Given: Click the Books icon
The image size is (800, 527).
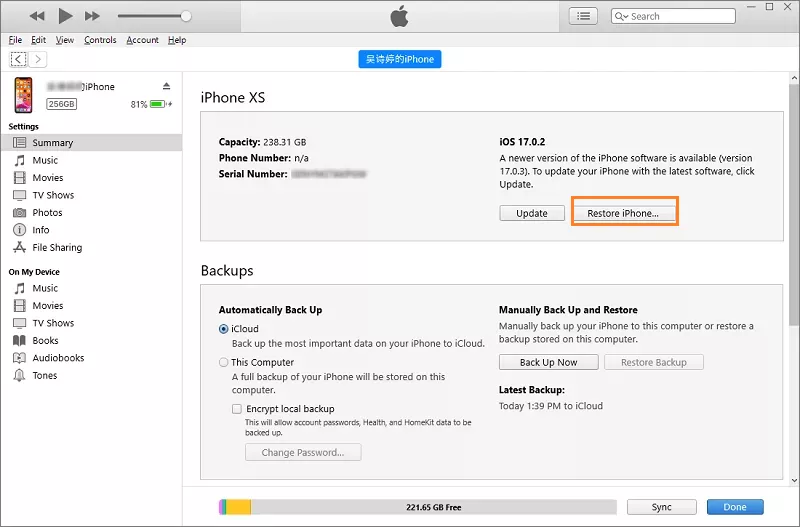Looking at the screenshot, I should coord(19,340).
